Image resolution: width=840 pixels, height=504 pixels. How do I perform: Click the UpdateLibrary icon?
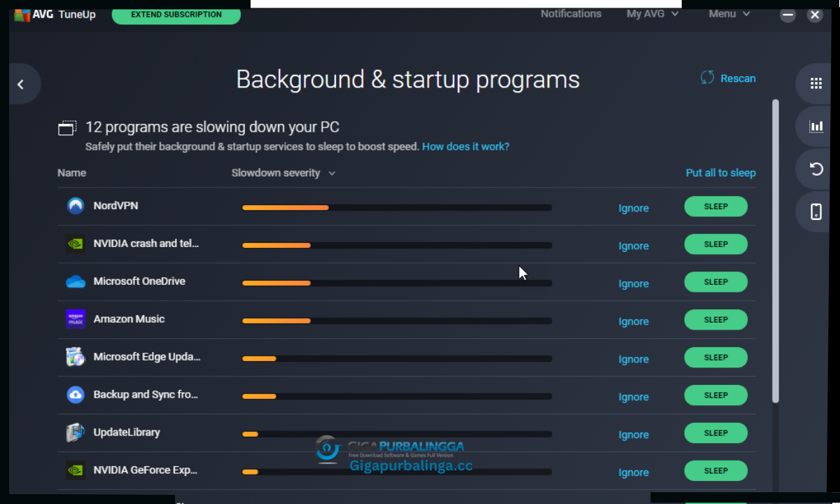click(76, 433)
